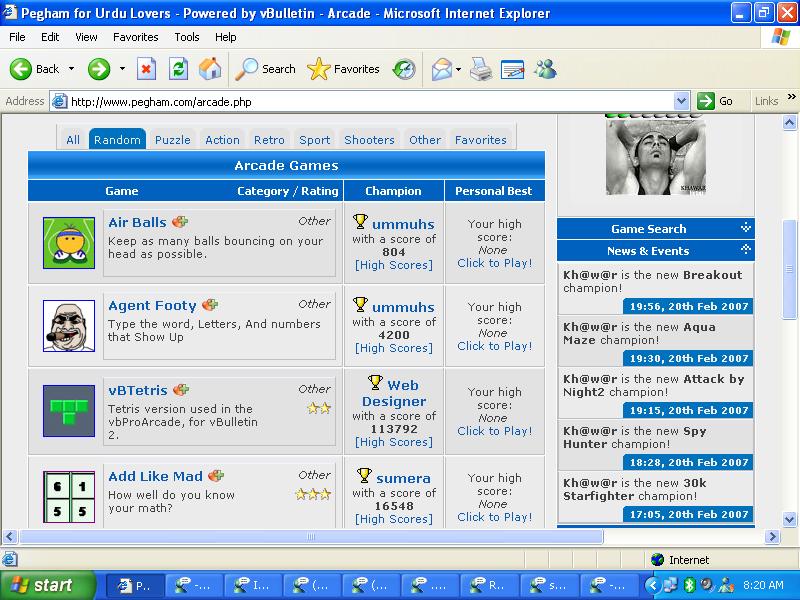Click the address bar URL field

tap(370, 102)
